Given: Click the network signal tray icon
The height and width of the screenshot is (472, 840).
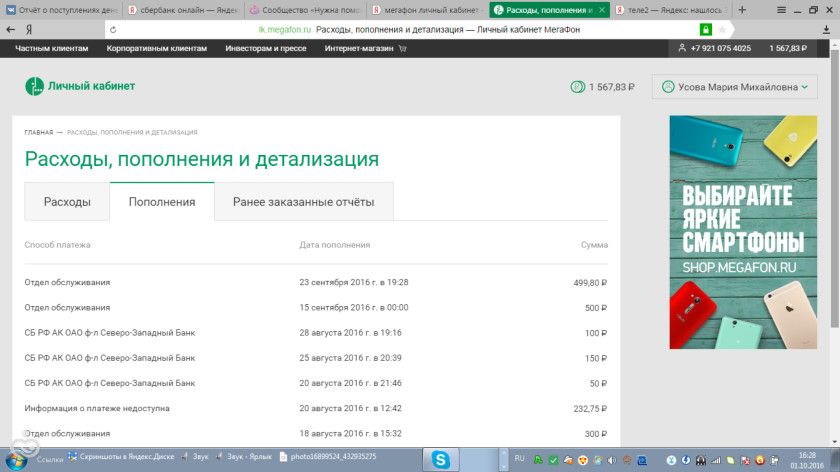Looking at the screenshot, I should tap(715, 460).
